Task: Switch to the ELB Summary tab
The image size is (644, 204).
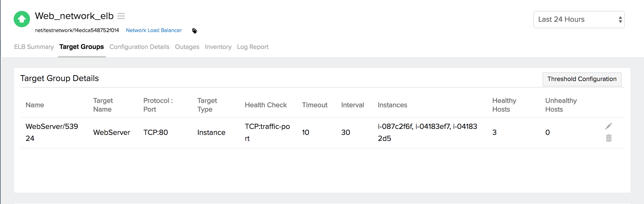Action: pos(34,47)
